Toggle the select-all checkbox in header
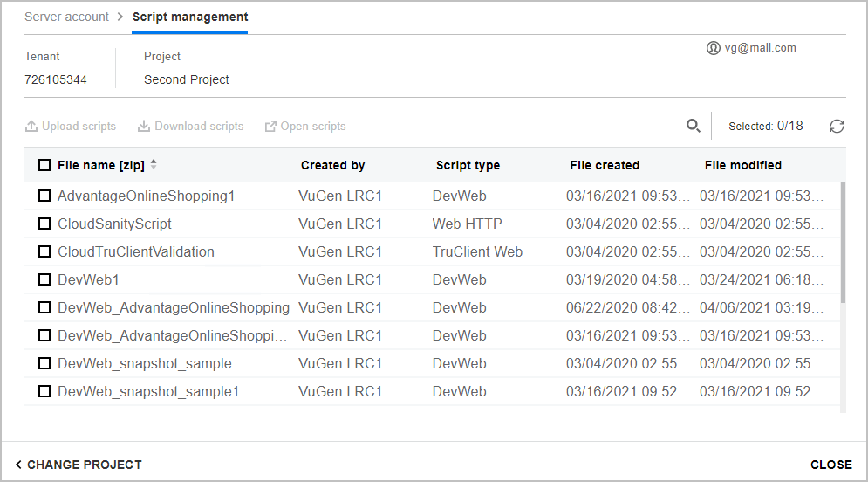868x482 pixels. pos(44,165)
